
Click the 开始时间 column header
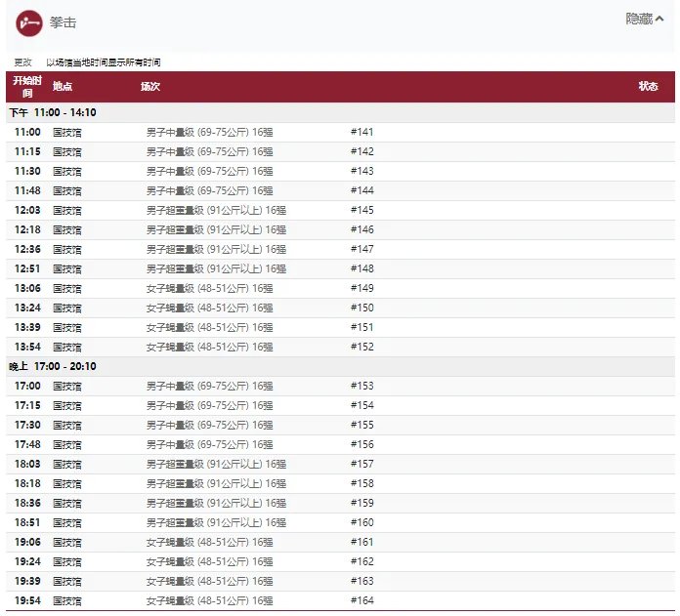click(x=27, y=86)
